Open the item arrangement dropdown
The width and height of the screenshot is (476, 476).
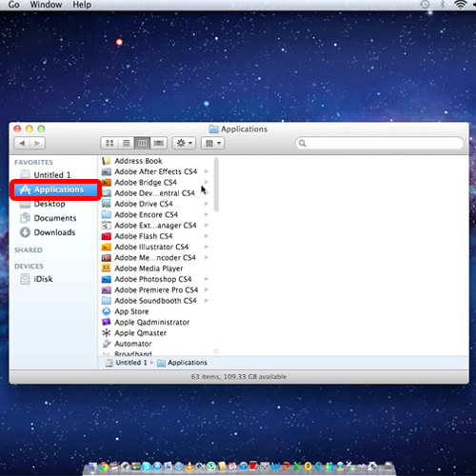[213, 143]
